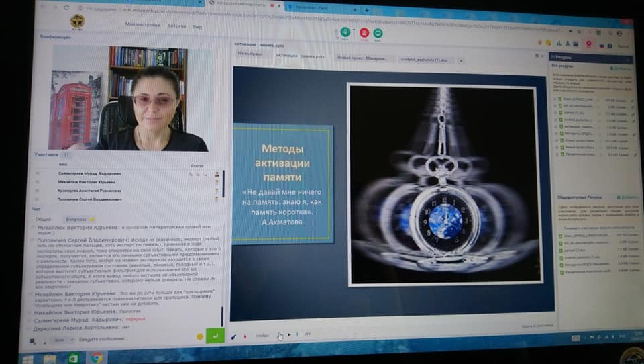Open File Explorer from taskbar

pyautogui.click(x=50, y=358)
